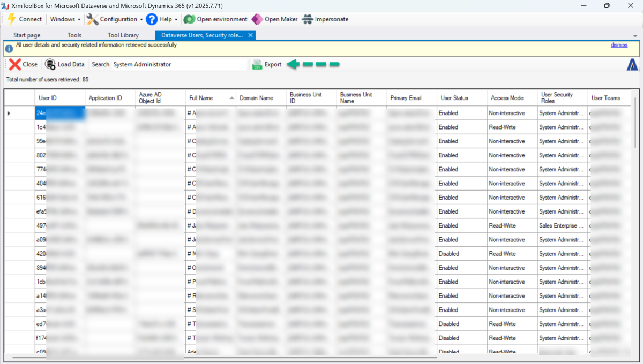Focus the Search input field
Viewport: 643px width, 364px height.
coord(180,64)
